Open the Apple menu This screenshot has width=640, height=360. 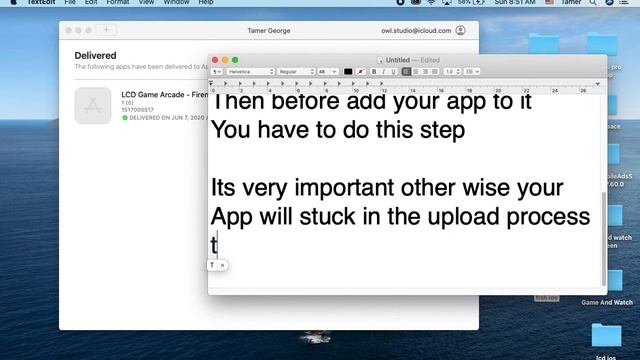[x=13, y=2]
